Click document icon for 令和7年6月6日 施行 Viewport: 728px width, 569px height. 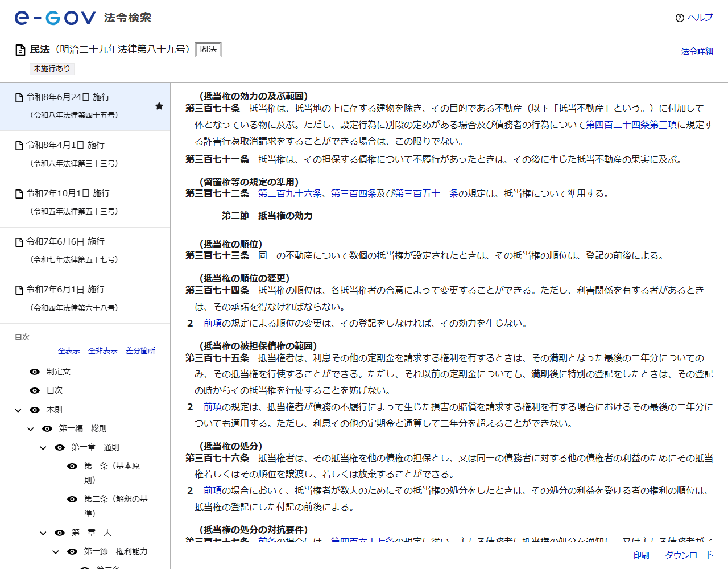pos(19,242)
